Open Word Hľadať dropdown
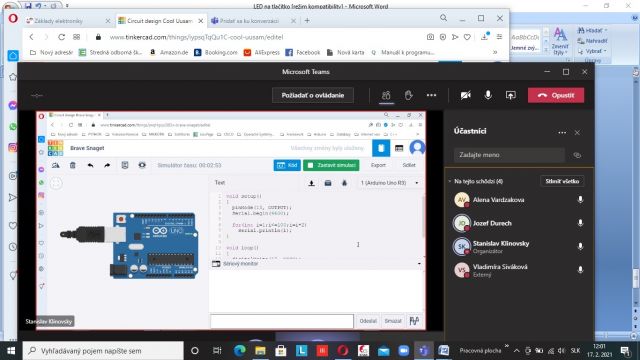Viewport: 640px width, 360px height. pyautogui.click(x=592, y=30)
